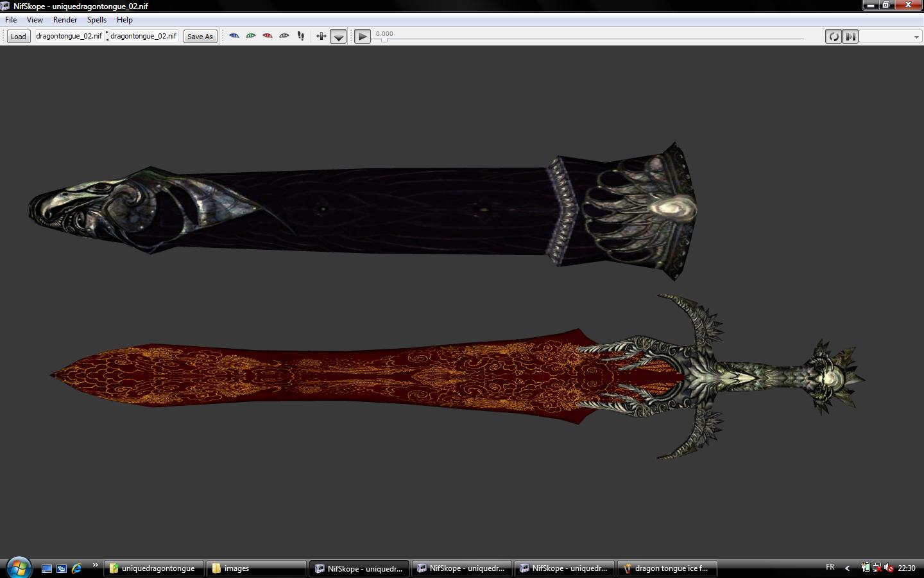Focus the load file path field

pos(69,36)
